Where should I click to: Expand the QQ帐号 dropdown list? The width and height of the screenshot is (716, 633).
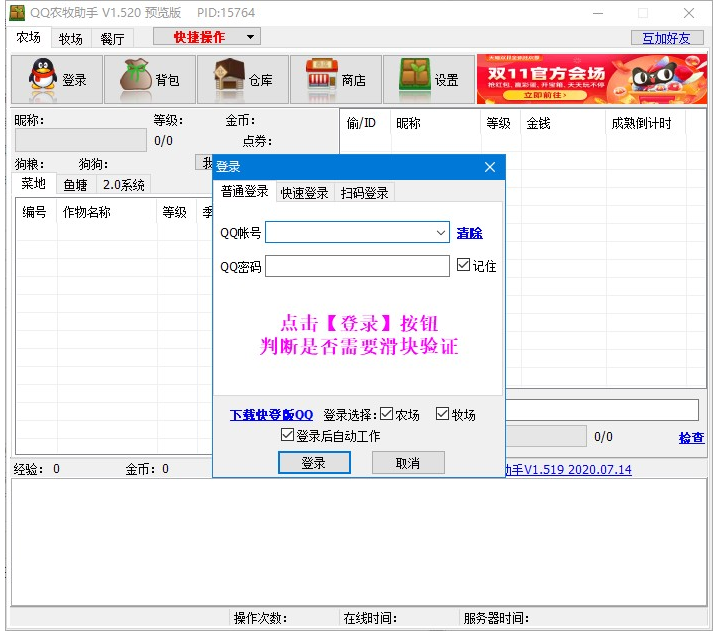click(x=441, y=233)
